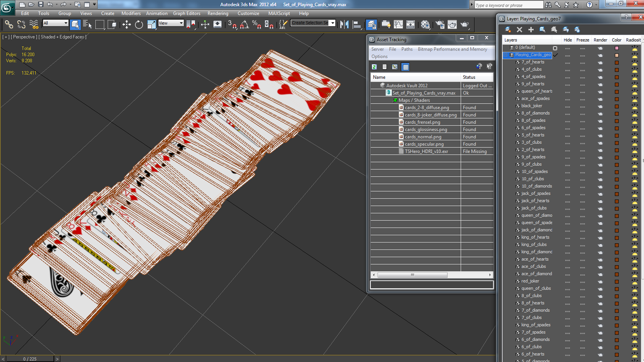Open the Rendering menu

coord(217,13)
